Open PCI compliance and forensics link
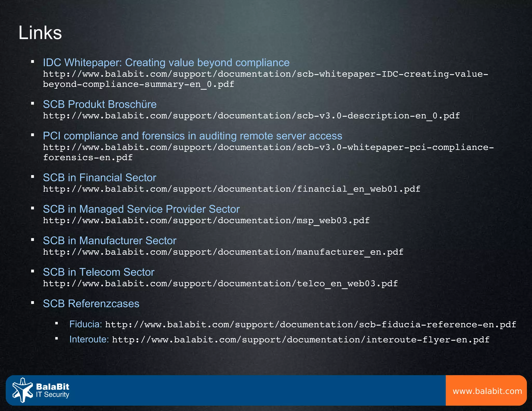The height and width of the screenshot is (411, 532). point(192,136)
